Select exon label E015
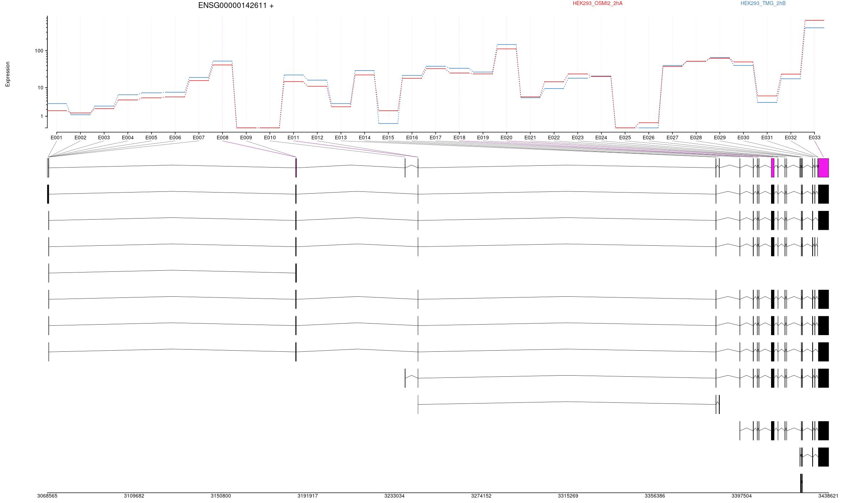The height and width of the screenshot is (503, 868). (388, 138)
